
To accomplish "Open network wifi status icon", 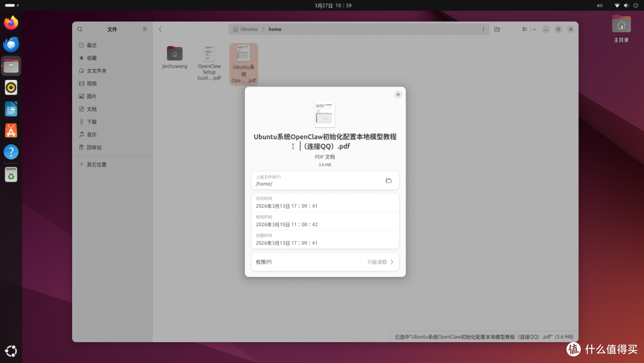I will point(617,5).
